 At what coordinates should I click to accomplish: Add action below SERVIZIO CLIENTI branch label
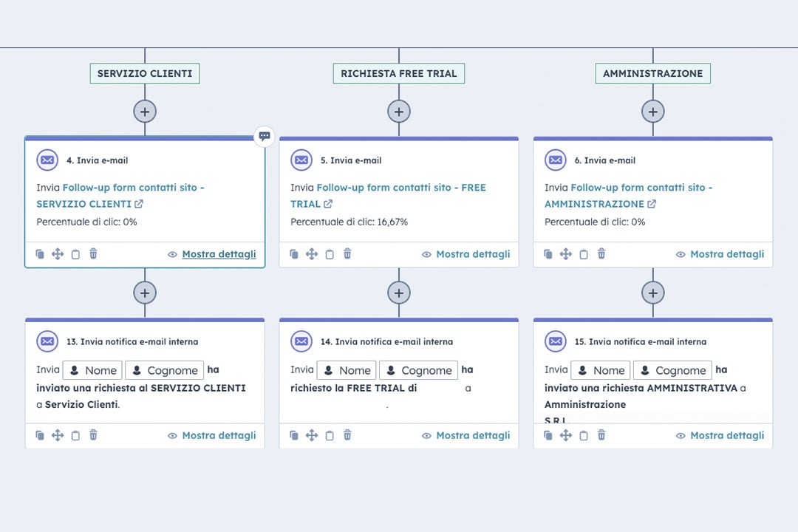tap(145, 112)
